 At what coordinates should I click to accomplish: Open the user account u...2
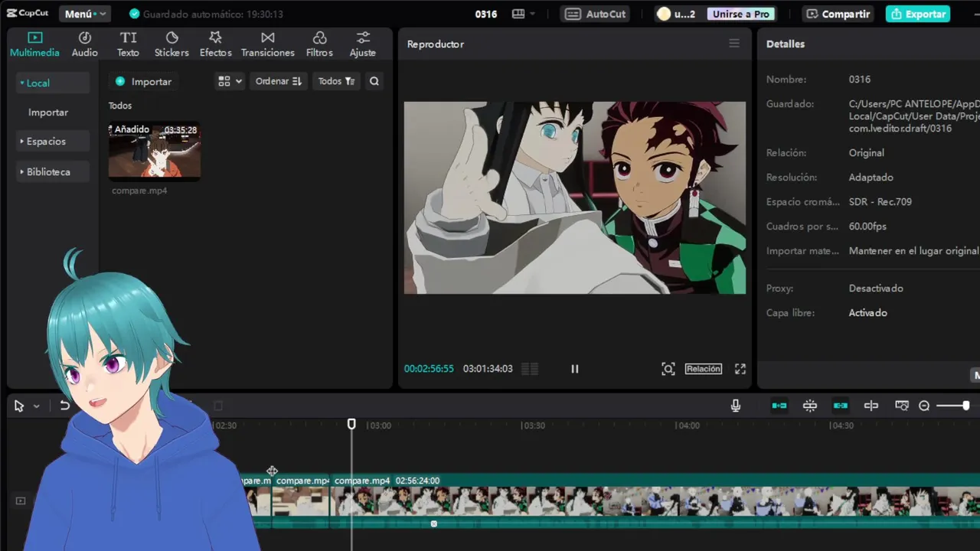tap(677, 14)
